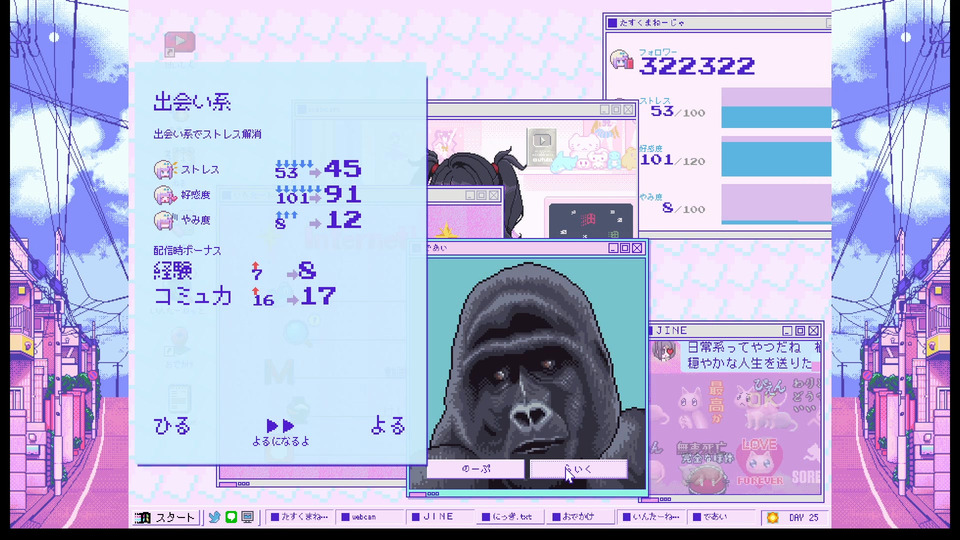Click the たすくまねーじゃ window title bar
This screenshot has height=540, width=960.
coord(718,23)
